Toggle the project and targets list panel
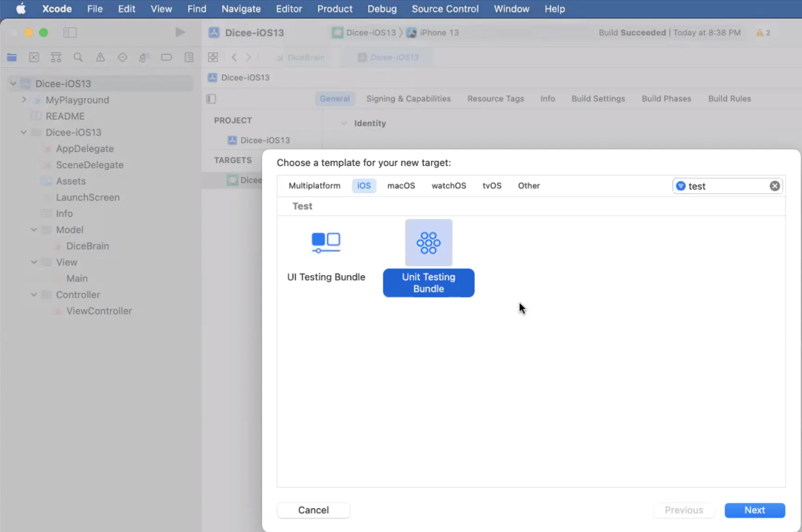This screenshot has width=802, height=532. (x=211, y=99)
